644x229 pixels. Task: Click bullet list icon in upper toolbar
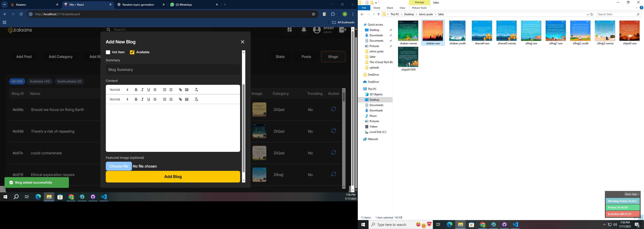tap(171, 90)
